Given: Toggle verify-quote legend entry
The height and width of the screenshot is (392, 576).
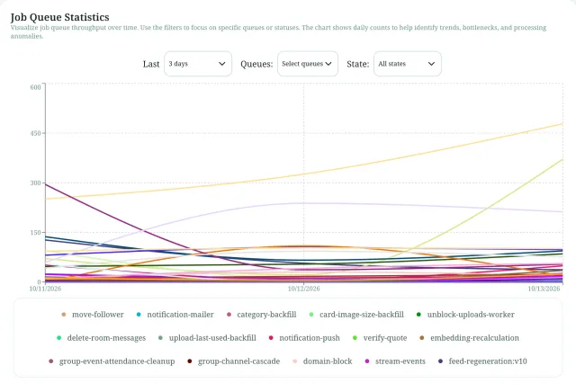Looking at the screenshot, I should 380,338.
